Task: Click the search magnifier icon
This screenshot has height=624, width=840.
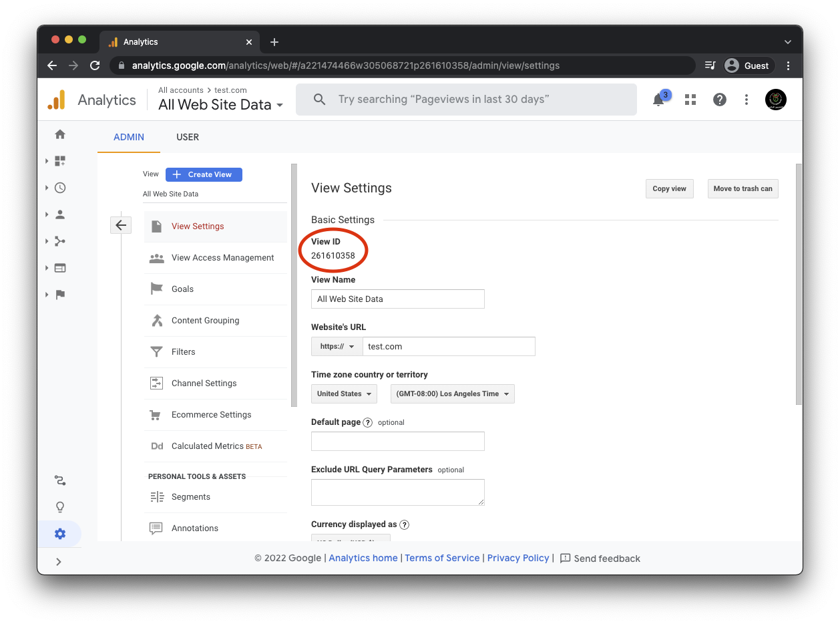Action: (x=320, y=100)
